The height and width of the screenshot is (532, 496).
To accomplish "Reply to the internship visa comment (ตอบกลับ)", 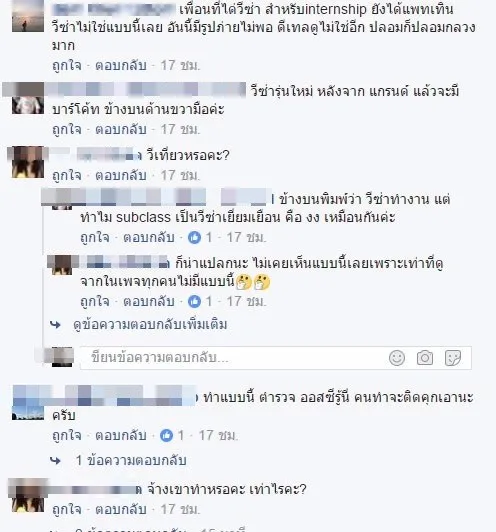I will point(121,65).
